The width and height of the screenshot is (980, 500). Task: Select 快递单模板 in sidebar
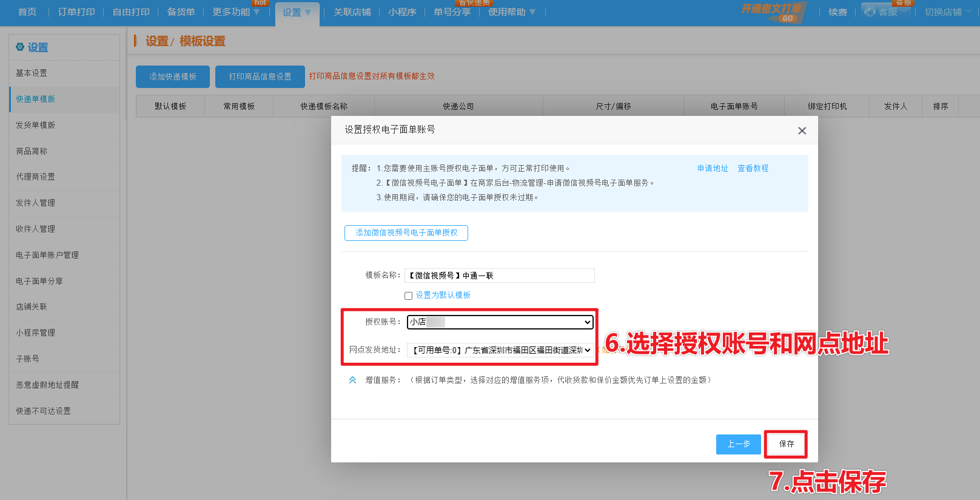64,99
